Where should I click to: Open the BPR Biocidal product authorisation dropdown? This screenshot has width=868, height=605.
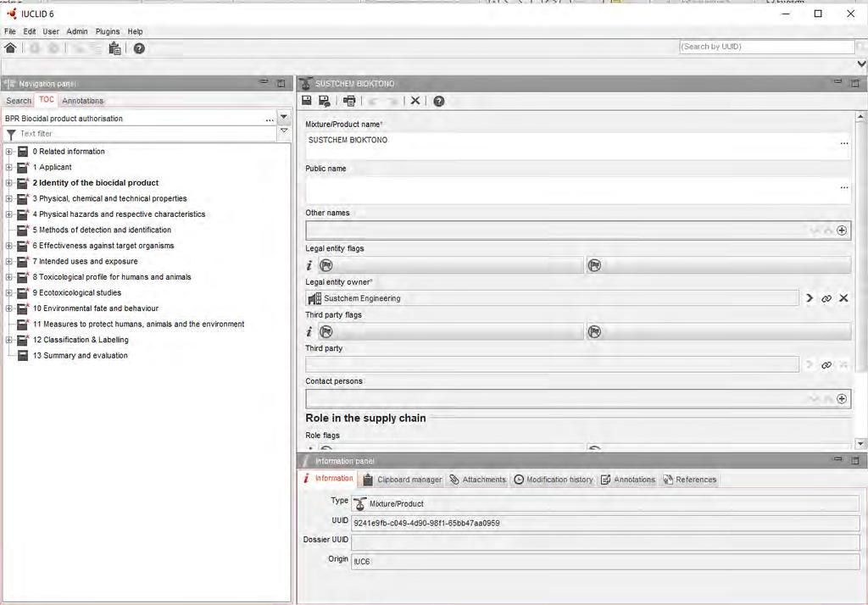click(284, 117)
